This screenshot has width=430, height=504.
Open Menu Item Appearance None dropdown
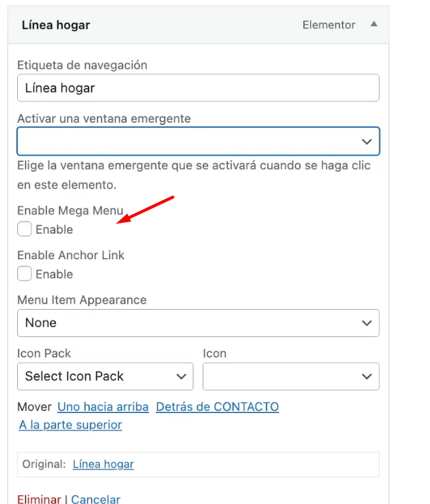(198, 323)
